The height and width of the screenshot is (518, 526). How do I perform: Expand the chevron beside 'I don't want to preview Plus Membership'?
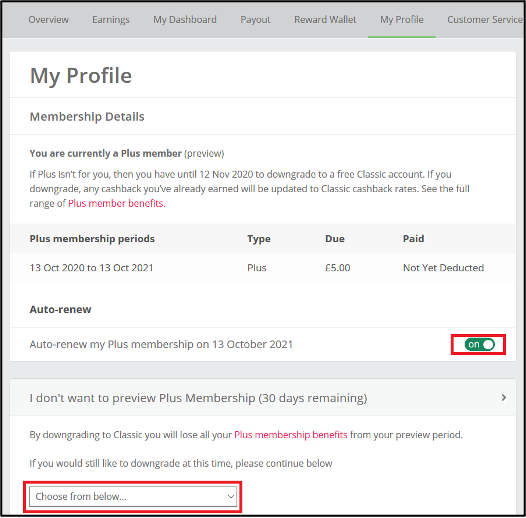504,398
